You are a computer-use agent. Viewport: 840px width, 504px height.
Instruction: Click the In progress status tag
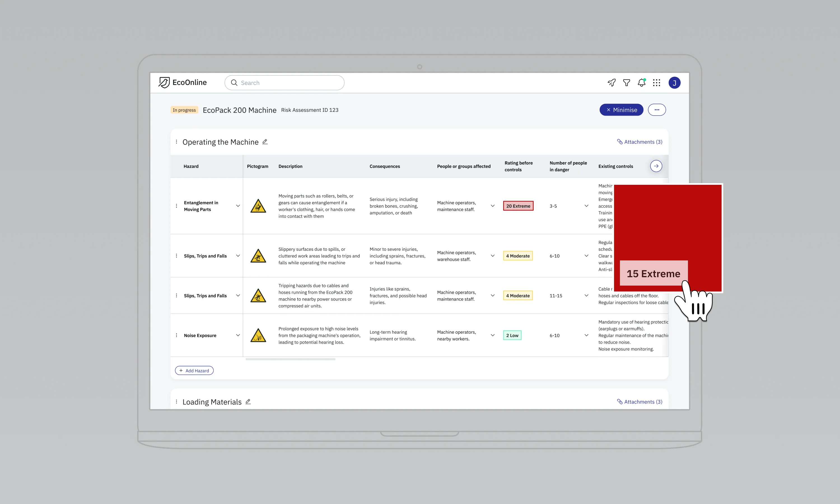pos(184,110)
